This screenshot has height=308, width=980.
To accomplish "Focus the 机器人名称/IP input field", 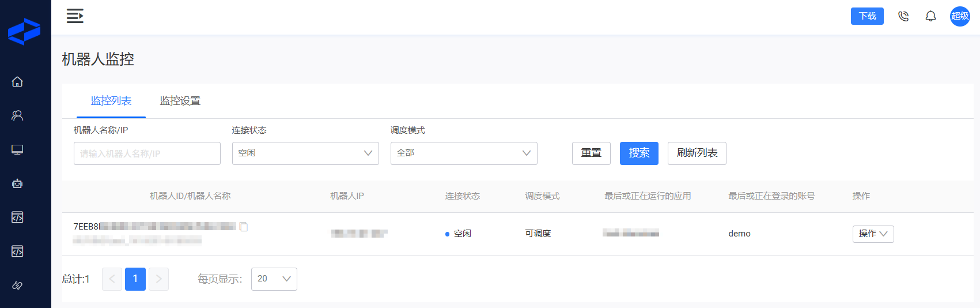I will 147,153.
